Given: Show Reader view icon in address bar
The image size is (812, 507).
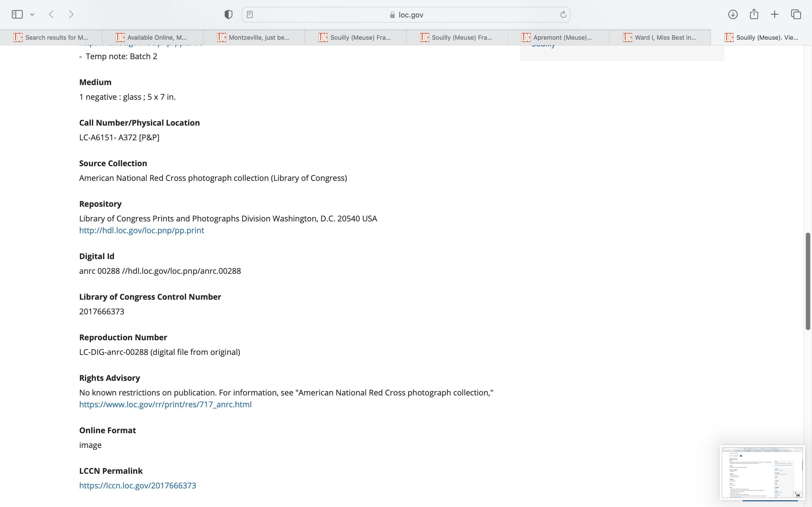Looking at the screenshot, I should coord(250,14).
